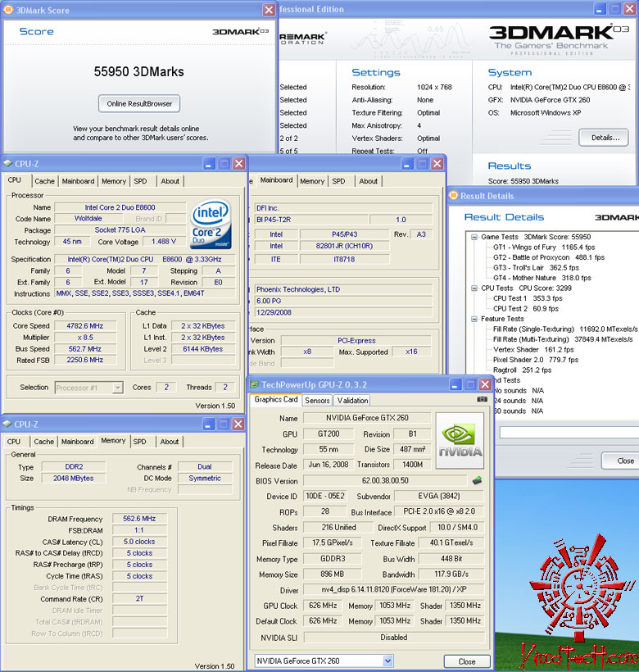Image resolution: width=639 pixels, height=672 pixels.
Task: Select Pixel Shader 2.0 result row
Action: [x=535, y=360]
